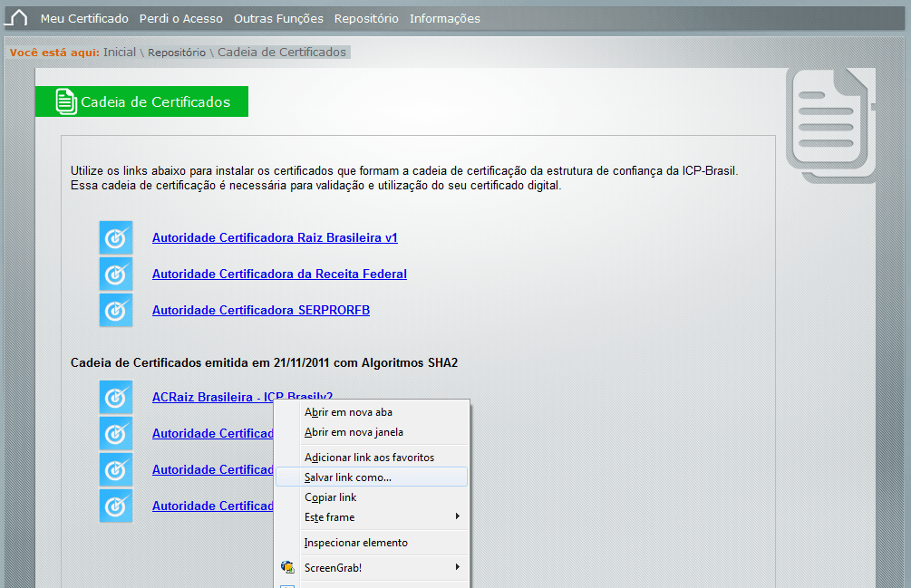This screenshot has width=911, height=588.
Task: Click the last target icon in SHA2 list
Action: (x=116, y=506)
